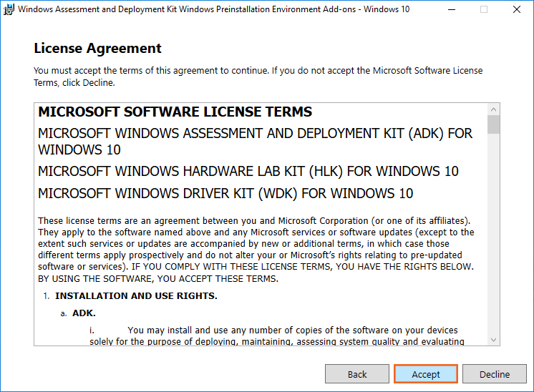The width and height of the screenshot is (534, 392).
Task: Click the greyed-out maximize button
Action: [x=484, y=10]
